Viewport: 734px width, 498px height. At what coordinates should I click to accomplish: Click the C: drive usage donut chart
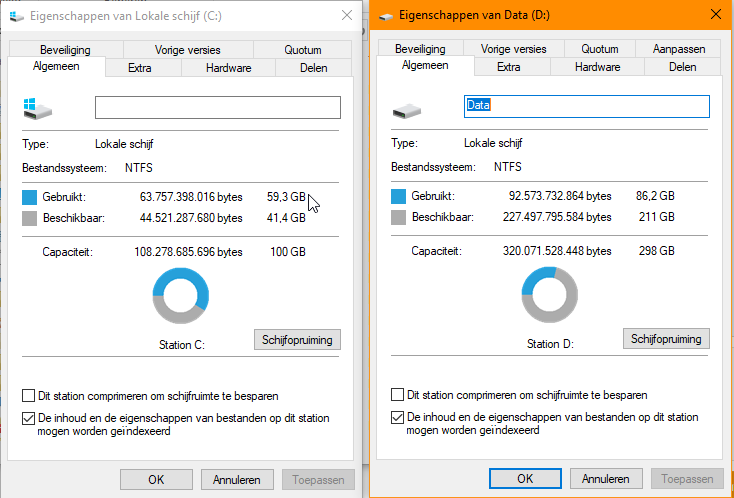180,296
